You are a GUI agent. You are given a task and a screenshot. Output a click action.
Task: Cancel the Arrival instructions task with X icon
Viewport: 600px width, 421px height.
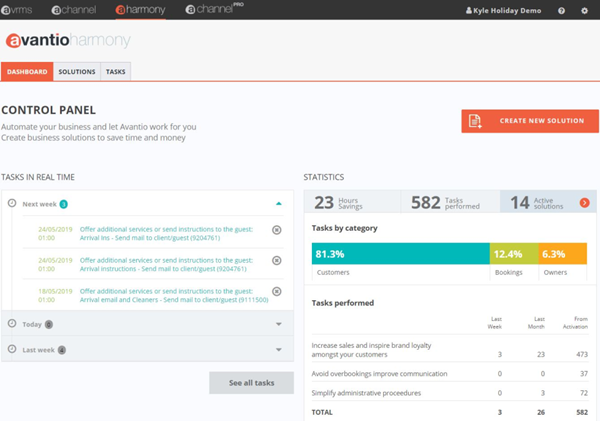tap(277, 261)
